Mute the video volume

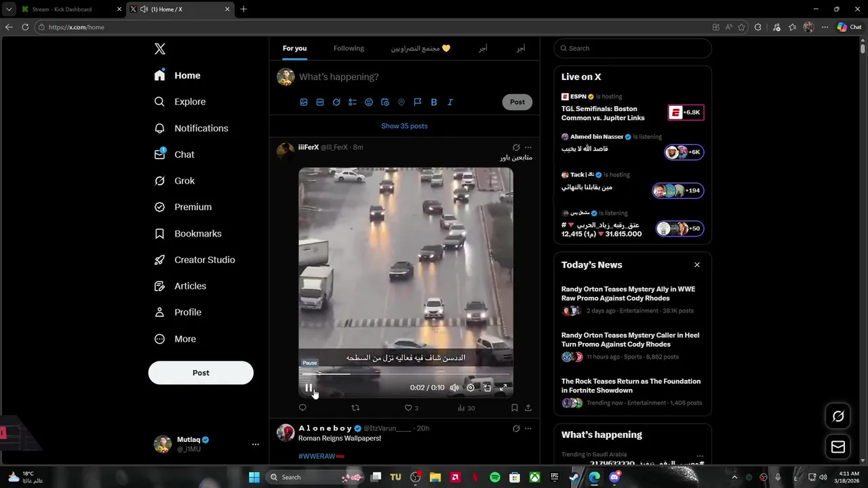454,388
